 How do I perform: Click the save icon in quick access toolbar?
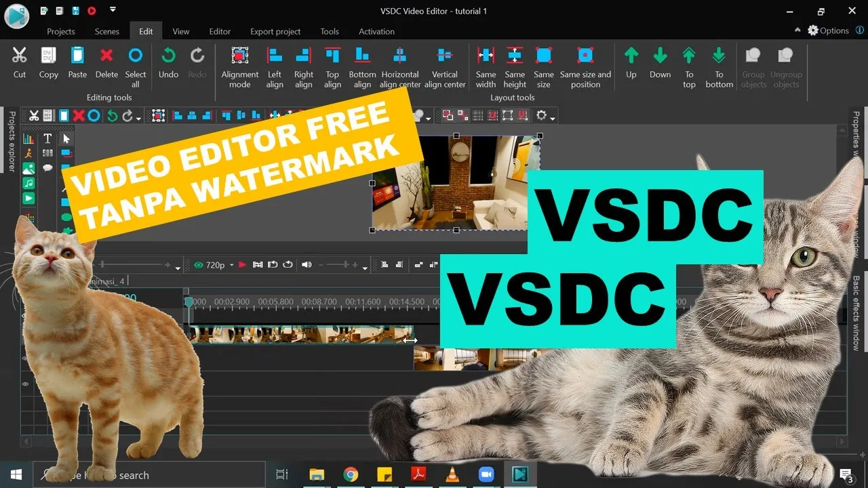click(x=75, y=11)
